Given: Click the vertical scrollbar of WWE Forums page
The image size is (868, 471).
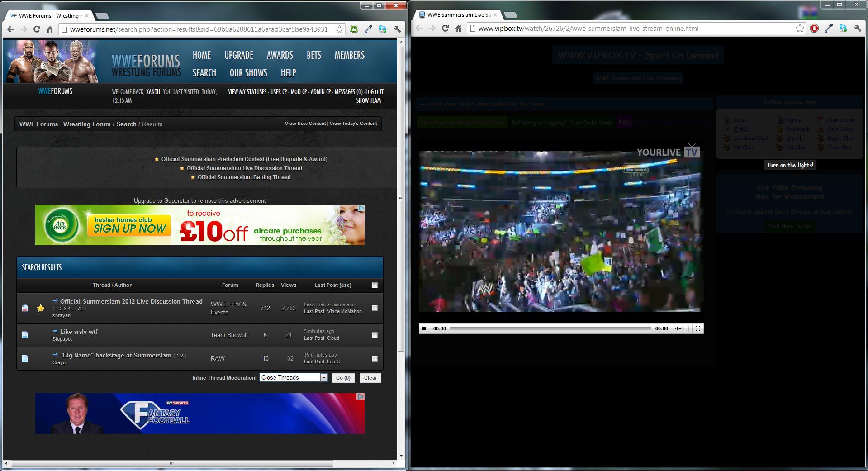Looking at the screenshot, I should pyautogui.click(x=401, y=198).
